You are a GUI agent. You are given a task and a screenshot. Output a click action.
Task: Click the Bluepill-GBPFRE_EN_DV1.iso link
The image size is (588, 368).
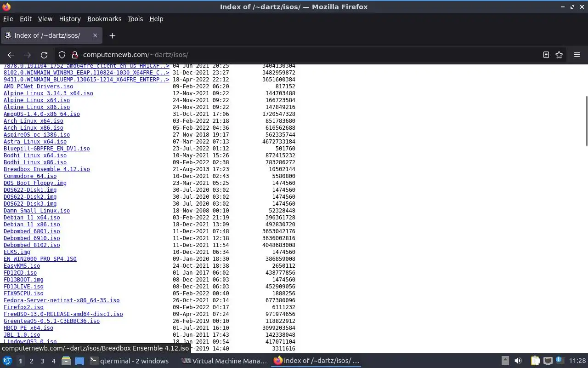[47, 149]
